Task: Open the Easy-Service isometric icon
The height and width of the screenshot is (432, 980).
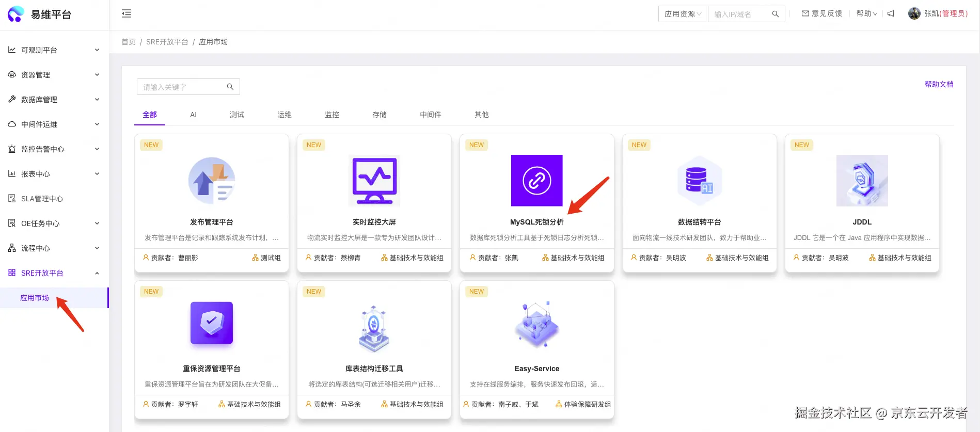Action: [537, 325]
